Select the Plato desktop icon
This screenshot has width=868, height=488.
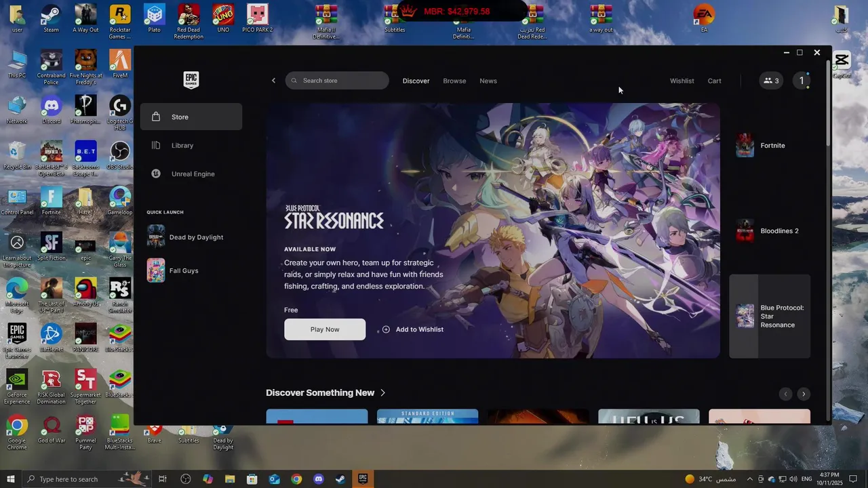(154, 19)
